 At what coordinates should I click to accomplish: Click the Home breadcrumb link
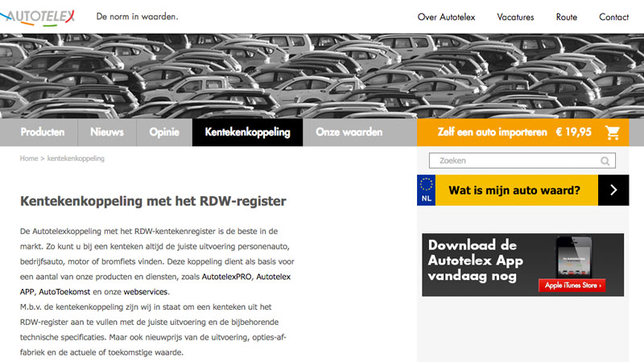coord(29,158)
